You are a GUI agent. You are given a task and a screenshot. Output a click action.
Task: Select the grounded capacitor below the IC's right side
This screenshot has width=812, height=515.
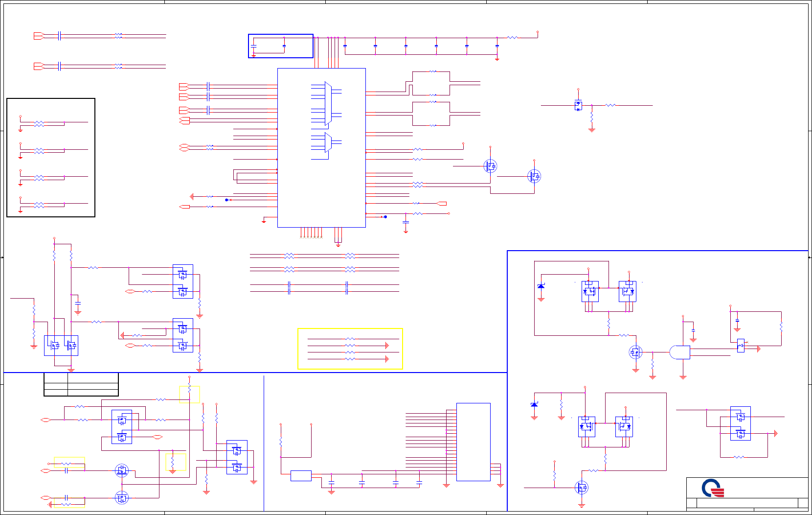(406, 223)
